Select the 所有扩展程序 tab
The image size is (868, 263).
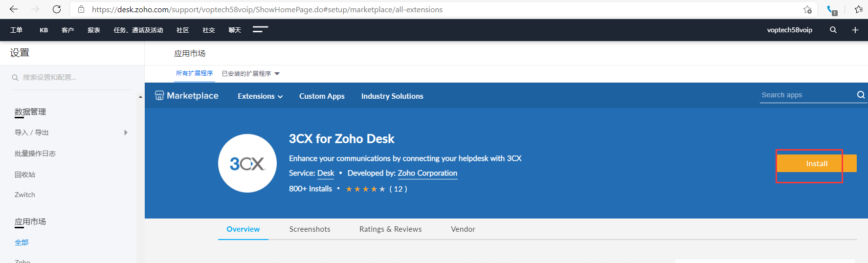point(195,73)
